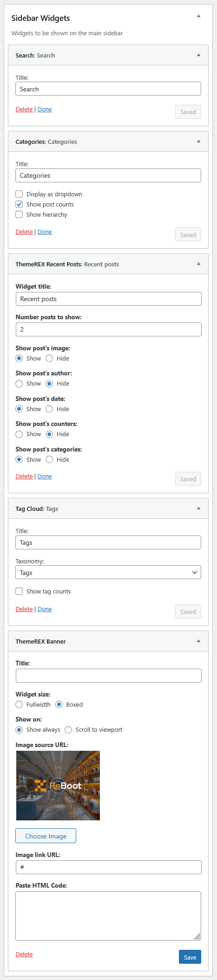This screenshot has width=217, height=980.
Task: Select Fullwidth widget size option
Action: pyautogui.click(x=19, y=704)
